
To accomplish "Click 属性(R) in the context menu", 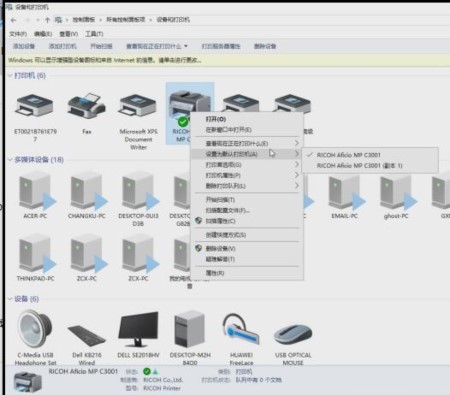I will point(215,273).
